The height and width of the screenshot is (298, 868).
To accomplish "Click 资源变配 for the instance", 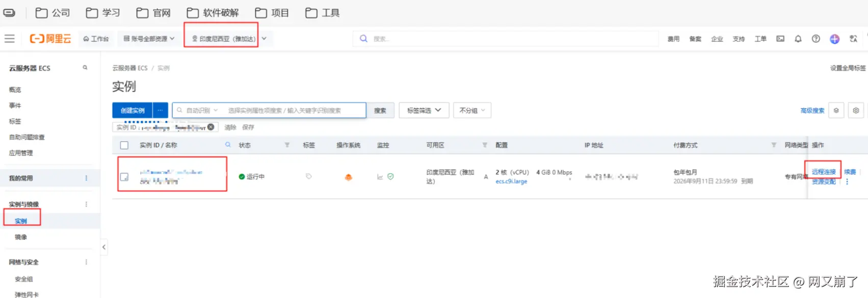I will pyautogui.click(x=824, y=181).
